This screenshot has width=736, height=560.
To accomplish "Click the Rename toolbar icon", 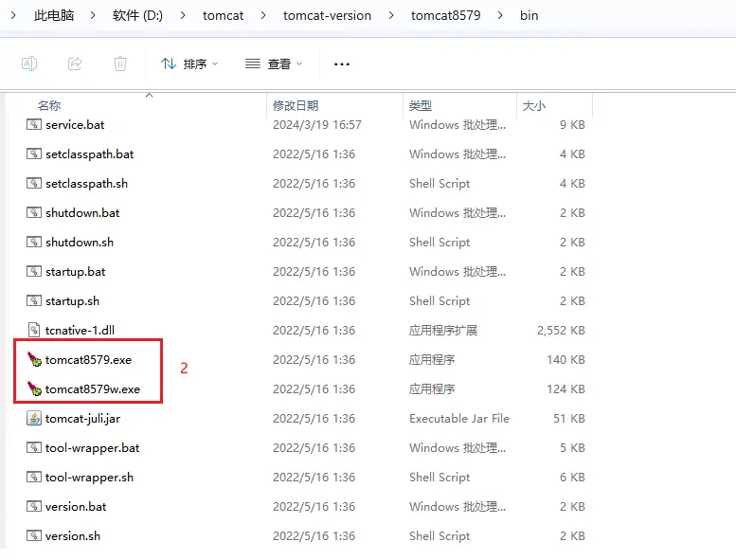I will click(x=29, y=63).
